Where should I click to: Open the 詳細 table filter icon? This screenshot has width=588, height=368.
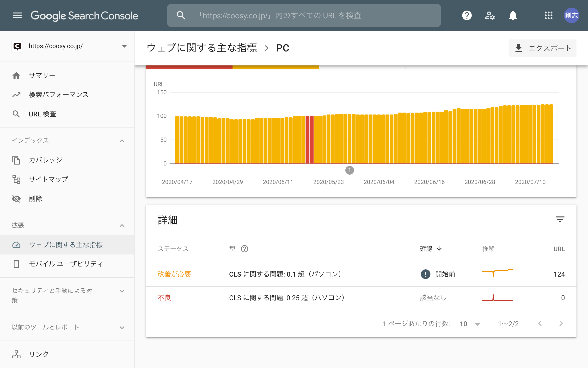(560, 219)
